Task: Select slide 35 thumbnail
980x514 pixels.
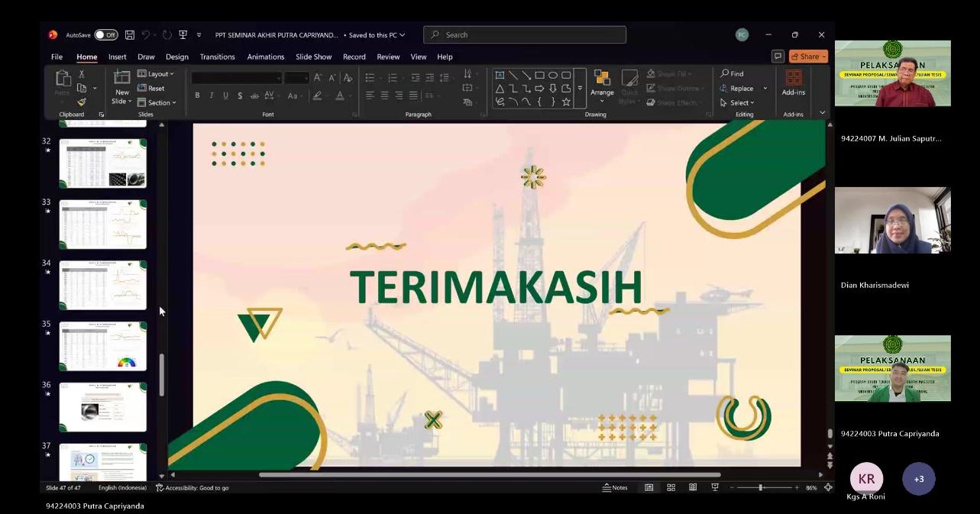Action: pos(102,346)
